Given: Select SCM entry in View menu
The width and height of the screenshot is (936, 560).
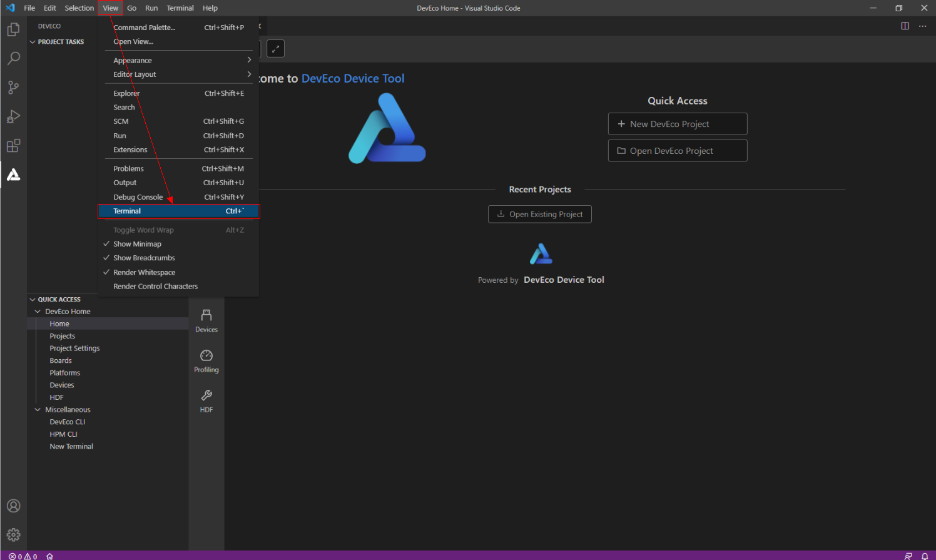Looking at the screenshot, I should (x=178, y=121).
